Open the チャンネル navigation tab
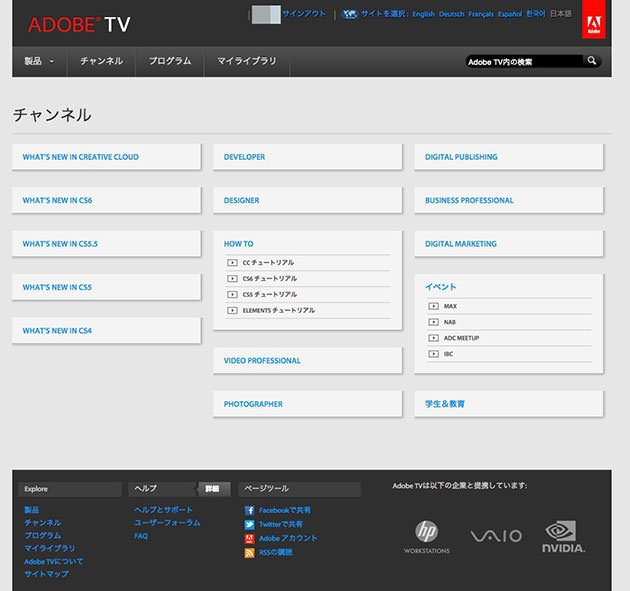Viewport: 630px width, 591px height. coord(101,61)
